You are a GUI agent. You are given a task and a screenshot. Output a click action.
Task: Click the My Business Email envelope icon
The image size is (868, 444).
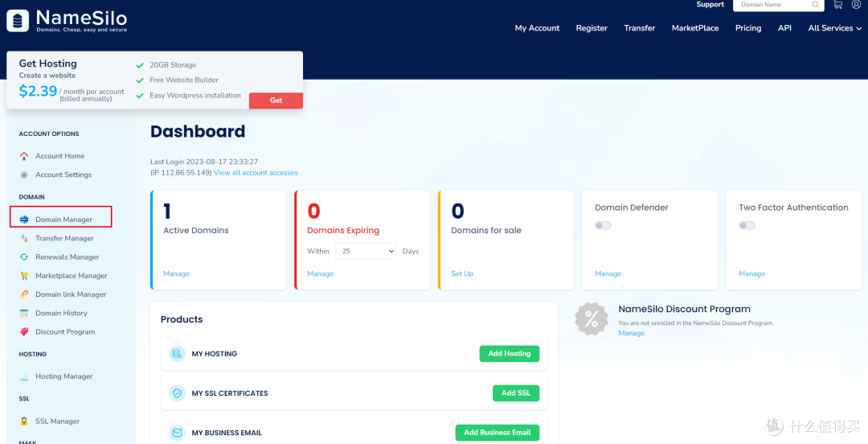tap(177, 433)
